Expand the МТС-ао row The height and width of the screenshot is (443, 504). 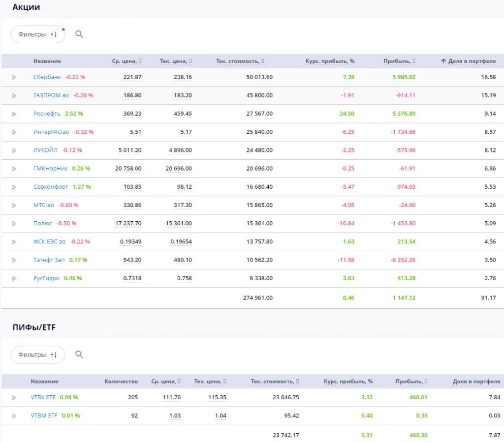tap(14, 206)
